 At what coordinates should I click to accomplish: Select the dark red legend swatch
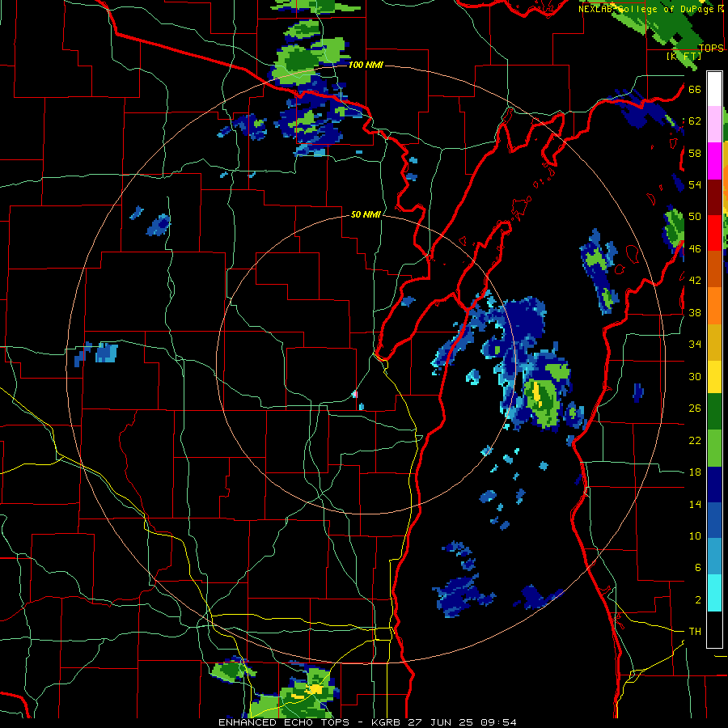(714, 197)
